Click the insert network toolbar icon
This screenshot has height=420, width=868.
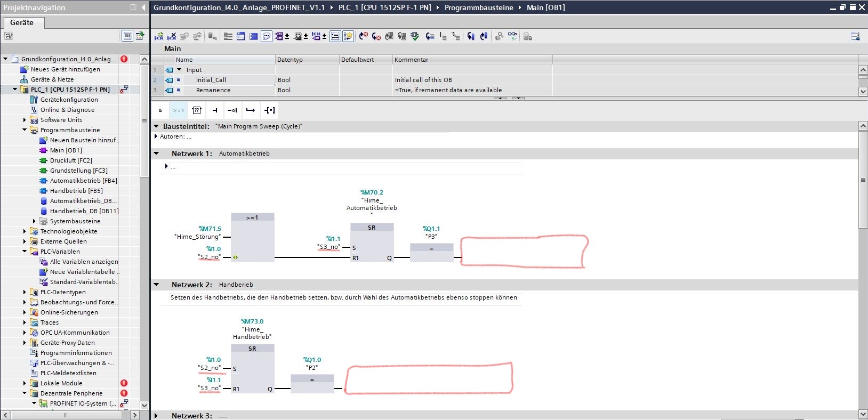pyautogui.click(x=159, y=36)
